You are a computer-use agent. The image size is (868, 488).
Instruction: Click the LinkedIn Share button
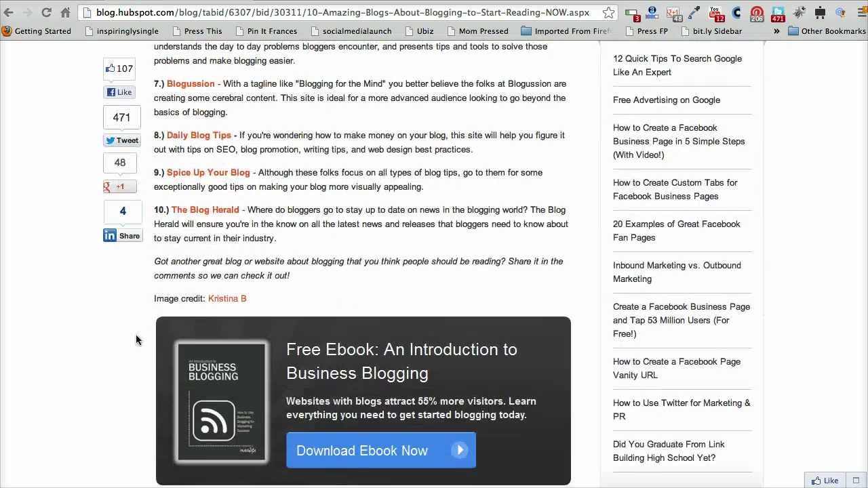122,236
